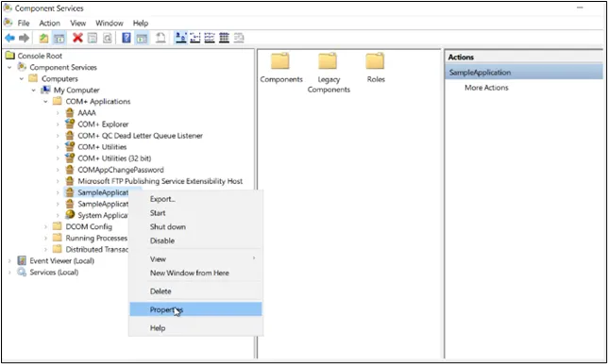The image size is (608, 364).
Task: Click SampleApplication header in Actions pane
Action: [524, 73]
